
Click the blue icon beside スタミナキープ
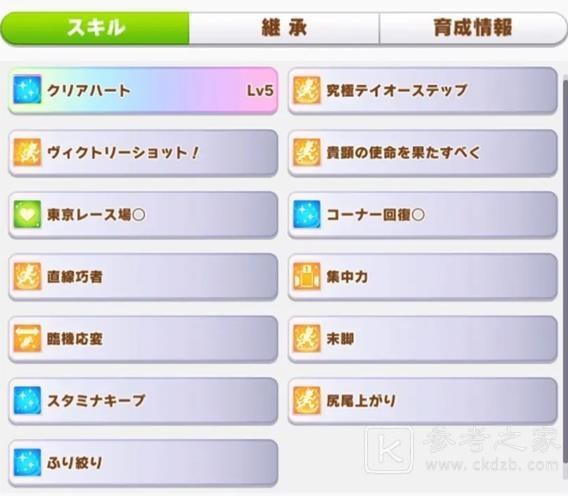[x=27, y=400]
